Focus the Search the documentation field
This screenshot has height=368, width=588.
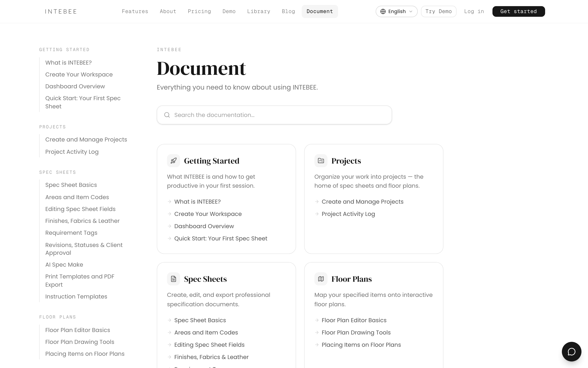click(274, 115)
